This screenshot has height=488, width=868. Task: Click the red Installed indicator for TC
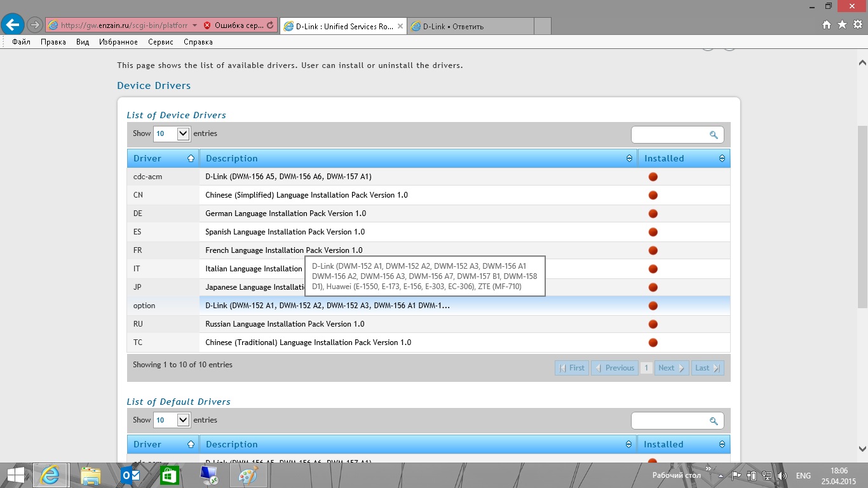click(x=653, y=342)
